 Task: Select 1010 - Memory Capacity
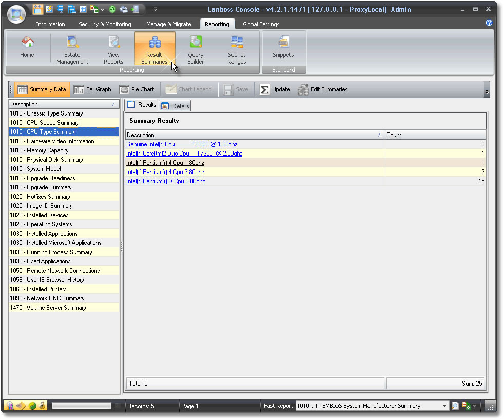point(64,150)
